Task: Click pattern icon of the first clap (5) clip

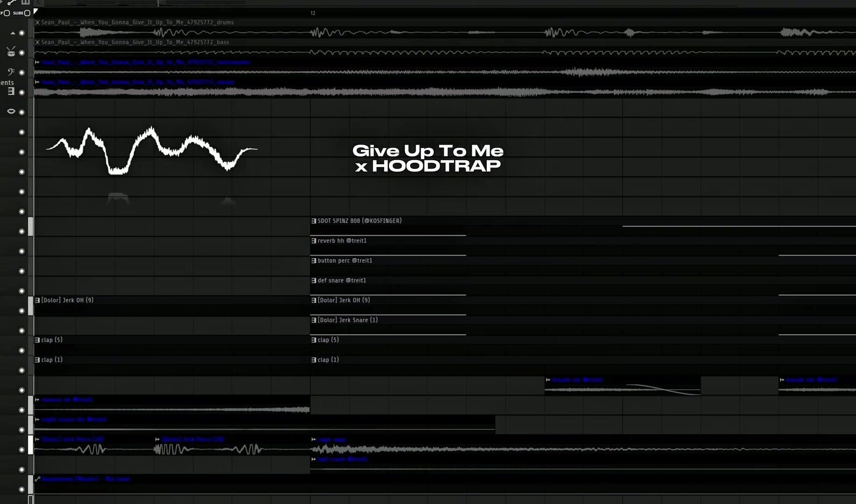Action: click(x=37, y=340)
